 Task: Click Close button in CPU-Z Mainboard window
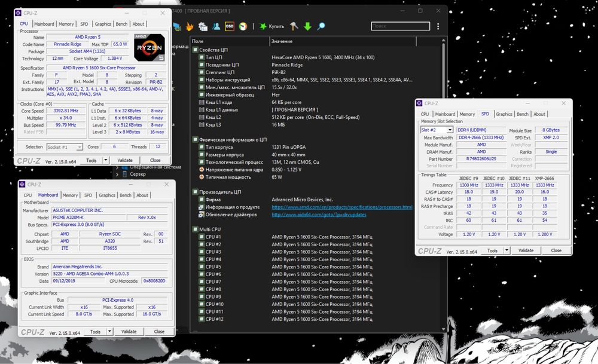pyautogui.click(x=159, y=332)
